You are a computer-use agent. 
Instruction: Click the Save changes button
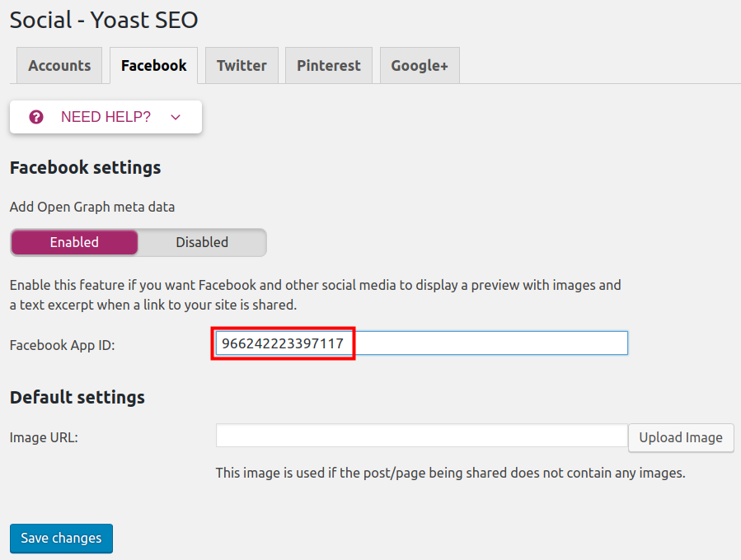tap(61, 538)
